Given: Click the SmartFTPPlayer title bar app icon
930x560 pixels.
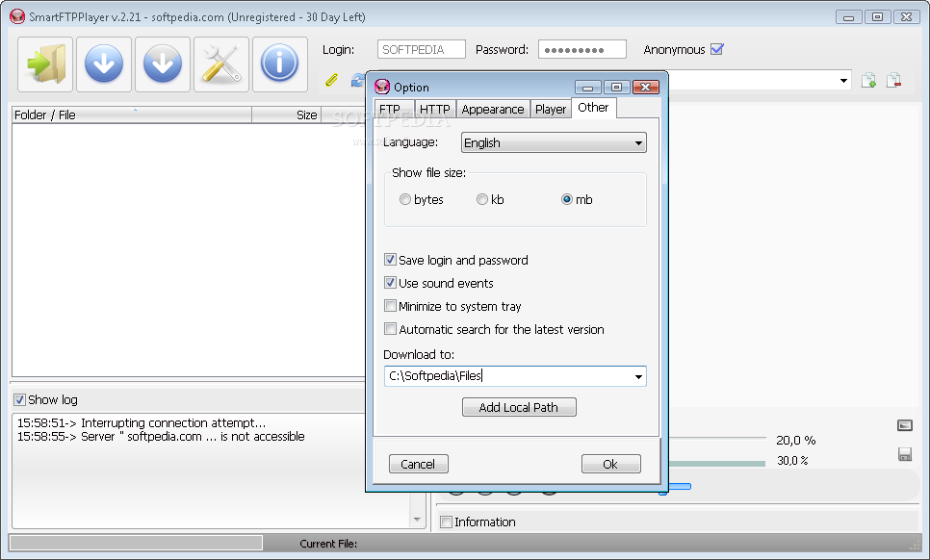Looking at the screenshot, I should point(17,16).
